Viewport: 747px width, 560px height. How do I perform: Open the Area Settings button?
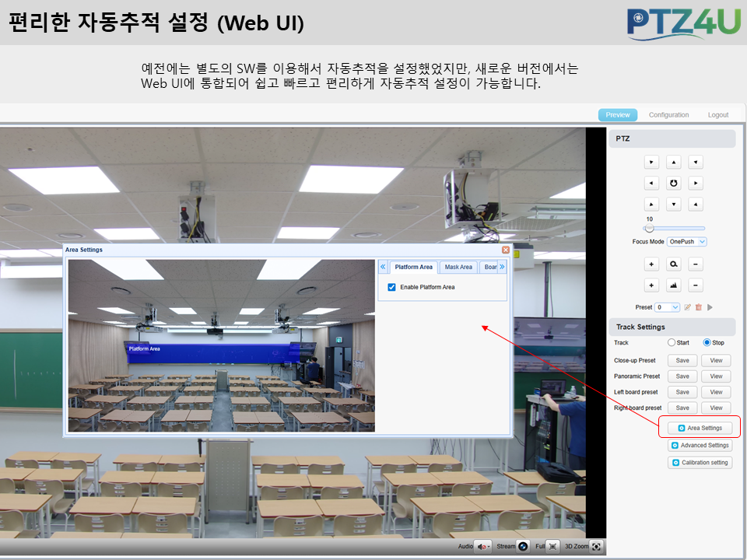[700, 428]
